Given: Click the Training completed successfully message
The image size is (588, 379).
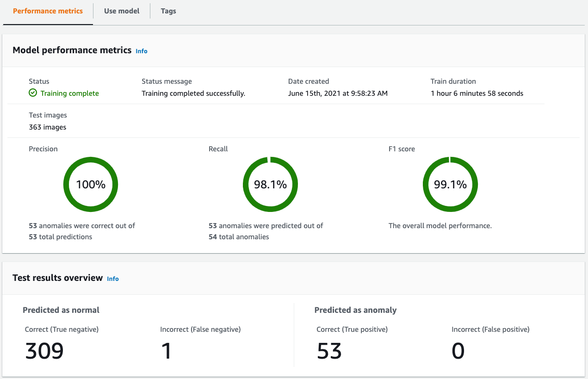Looking at the screenshot, I should click(193, 93).
